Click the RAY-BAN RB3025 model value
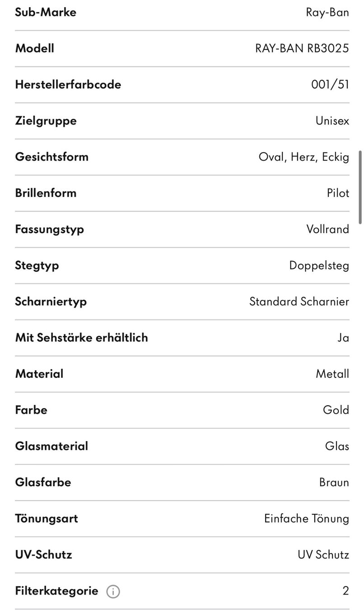364x610 pixels. 302,48
